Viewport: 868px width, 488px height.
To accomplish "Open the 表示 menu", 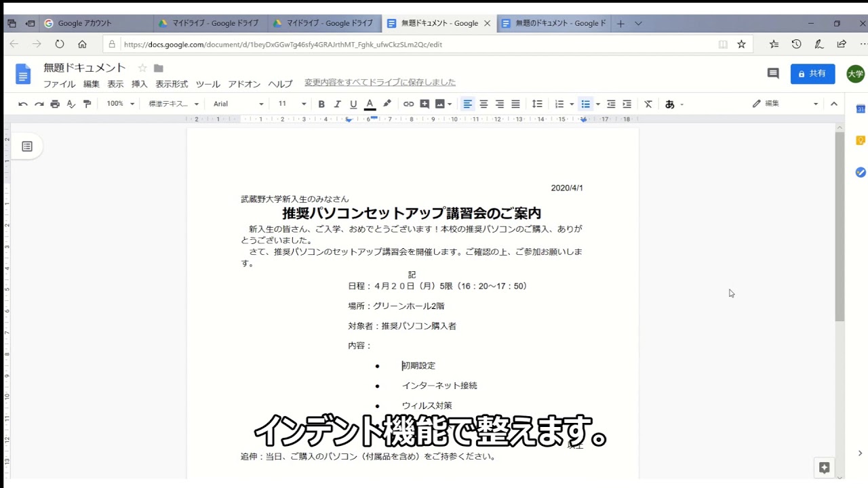I will click(x=115, y=84).
